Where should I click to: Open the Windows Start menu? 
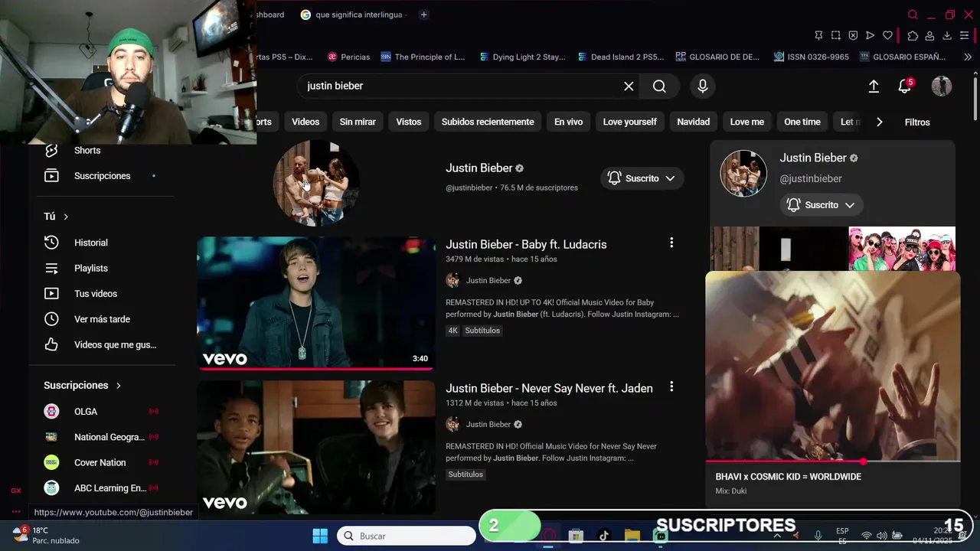320,536
